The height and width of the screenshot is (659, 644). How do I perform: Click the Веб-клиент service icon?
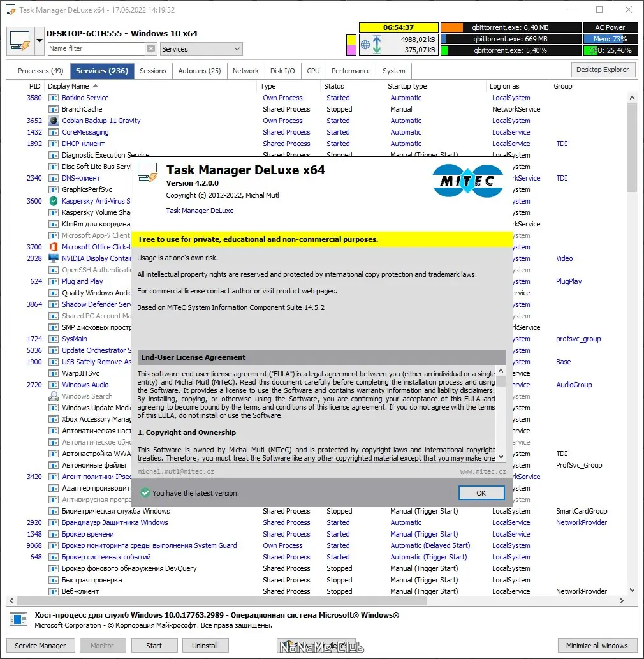(x=54, y=591)
